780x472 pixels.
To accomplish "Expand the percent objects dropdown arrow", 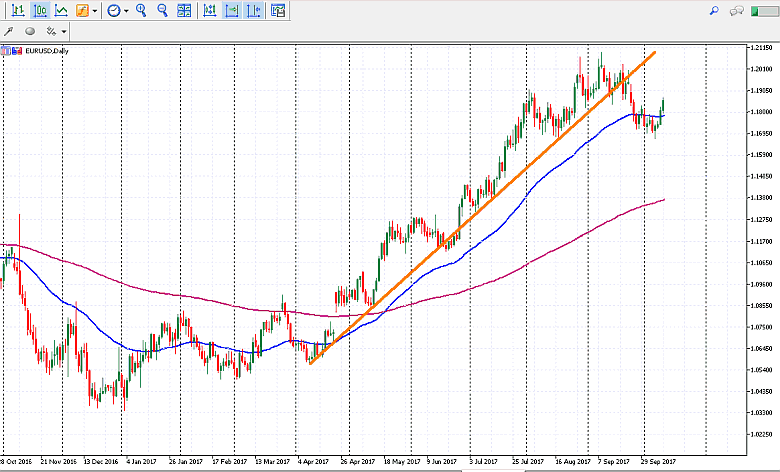I will 64,31.
